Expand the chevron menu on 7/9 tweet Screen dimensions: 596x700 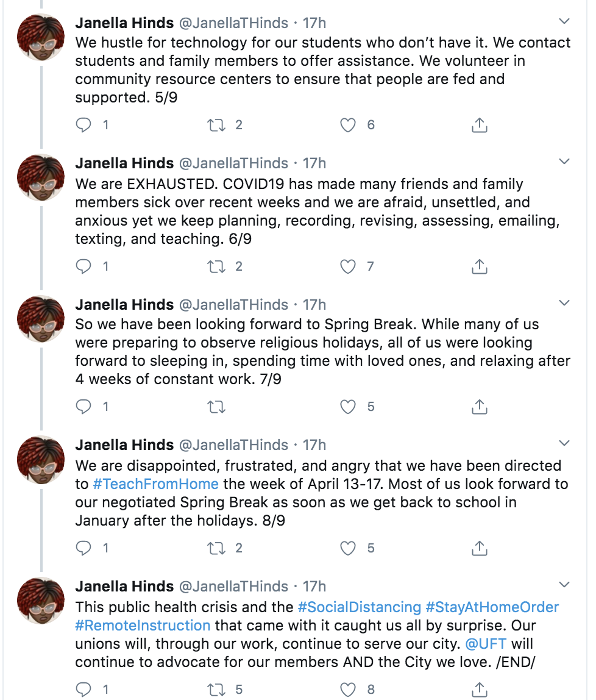click(x=564, y=303)
